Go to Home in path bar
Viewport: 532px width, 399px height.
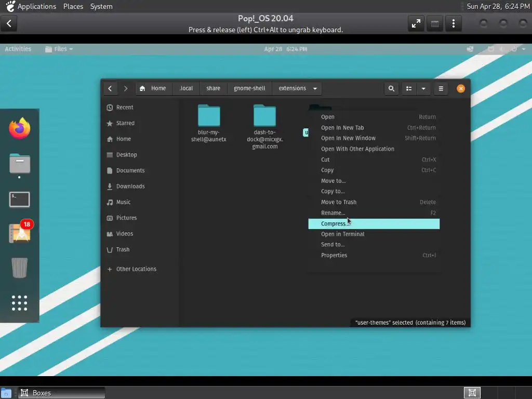coord(153,88)
